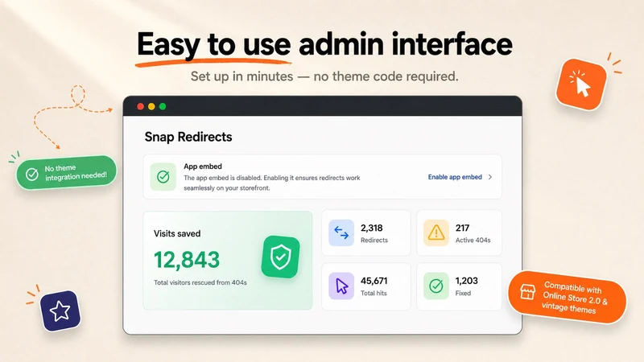Click Total visitors rescued from 404s text
The height and width of the screenshot is (362, 644).
[200, 282]
